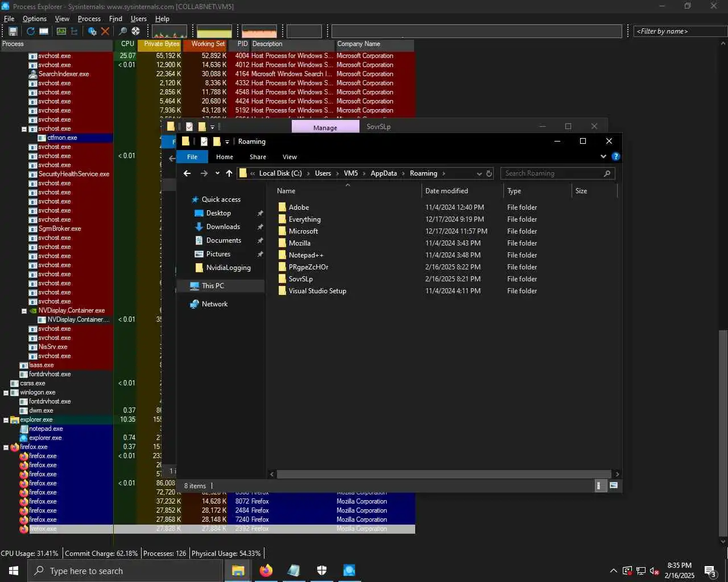Click the crosshair Find Window's Process icon
This screenshot has height=582, width=728.
coord(135,31)
